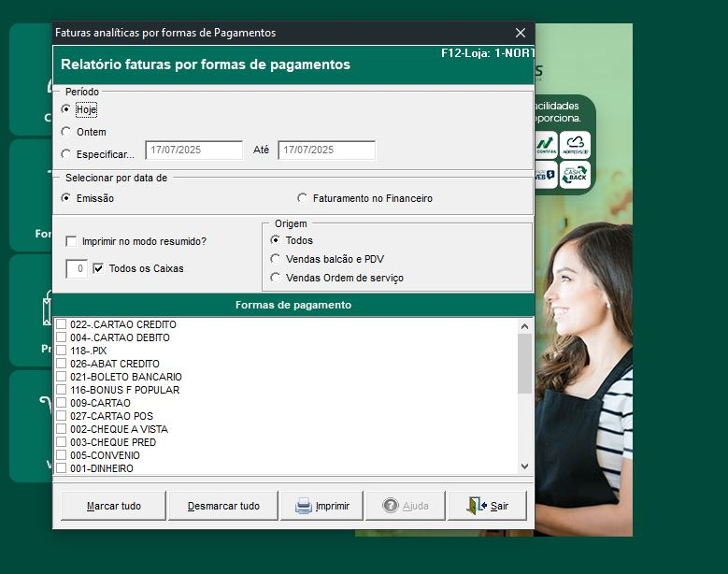Tick the 001-DINHEIRO payment checkbox

pos(62,468)
